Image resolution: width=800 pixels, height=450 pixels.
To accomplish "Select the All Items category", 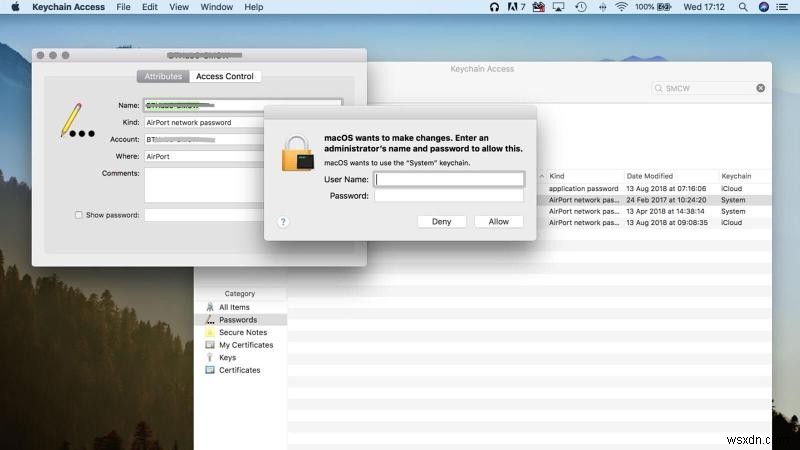I will pyautogui.click(x=241, y=307).
